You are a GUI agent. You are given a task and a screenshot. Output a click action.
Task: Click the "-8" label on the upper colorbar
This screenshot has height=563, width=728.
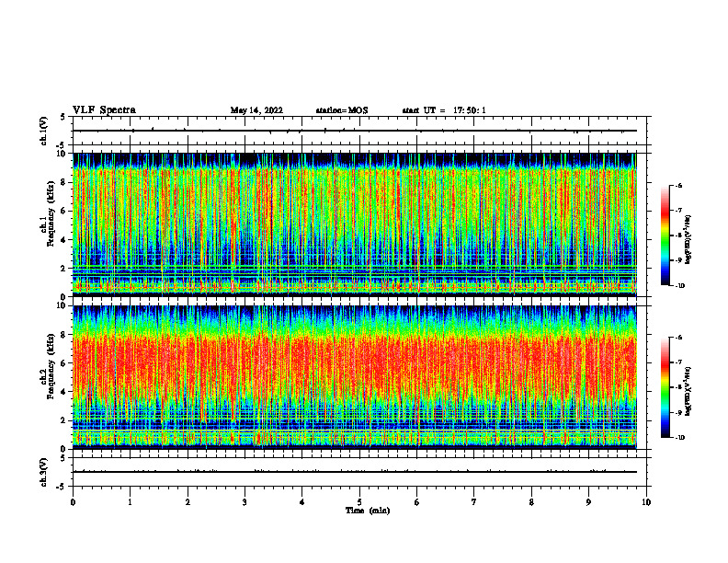[678, 236]
